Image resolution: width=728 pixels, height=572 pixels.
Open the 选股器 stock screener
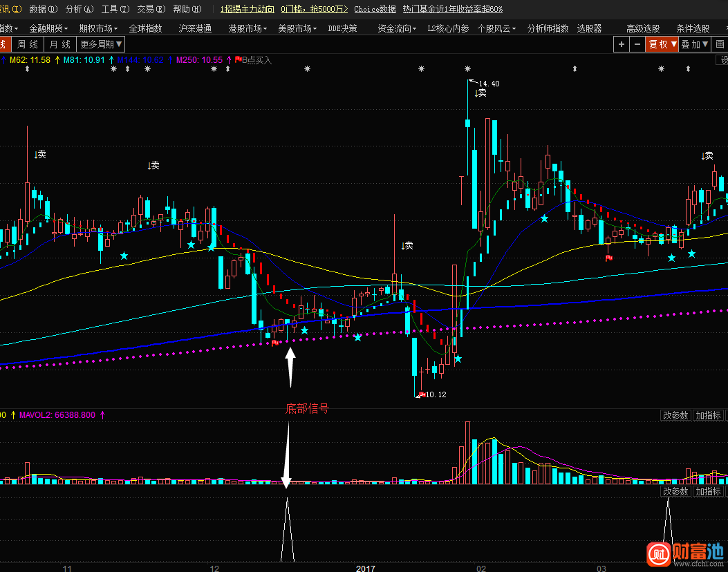[x=589, y=29]
